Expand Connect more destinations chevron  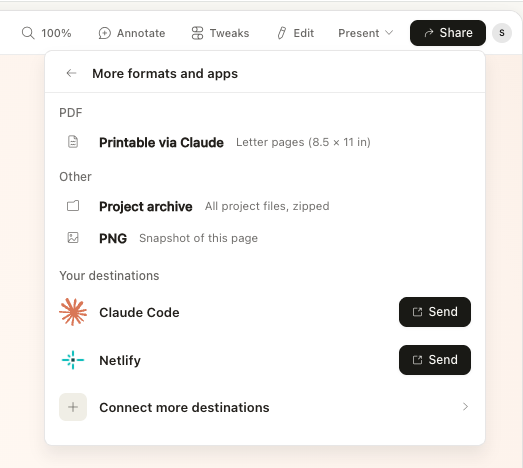[465, 407]
